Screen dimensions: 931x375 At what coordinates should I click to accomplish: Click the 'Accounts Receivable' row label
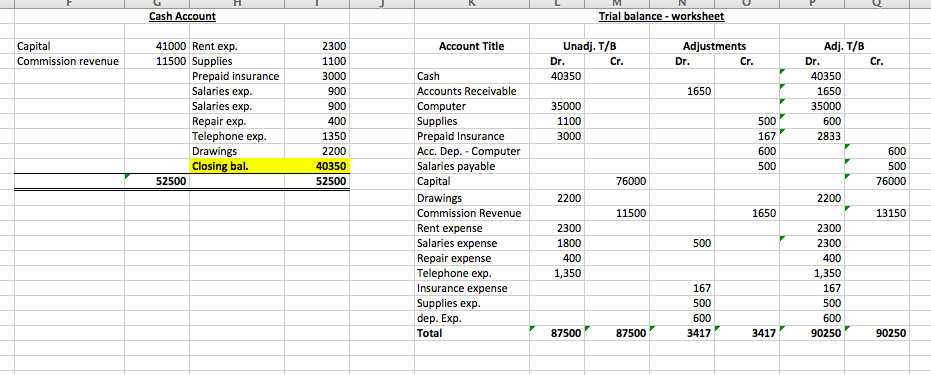click(x=471, y=91)
